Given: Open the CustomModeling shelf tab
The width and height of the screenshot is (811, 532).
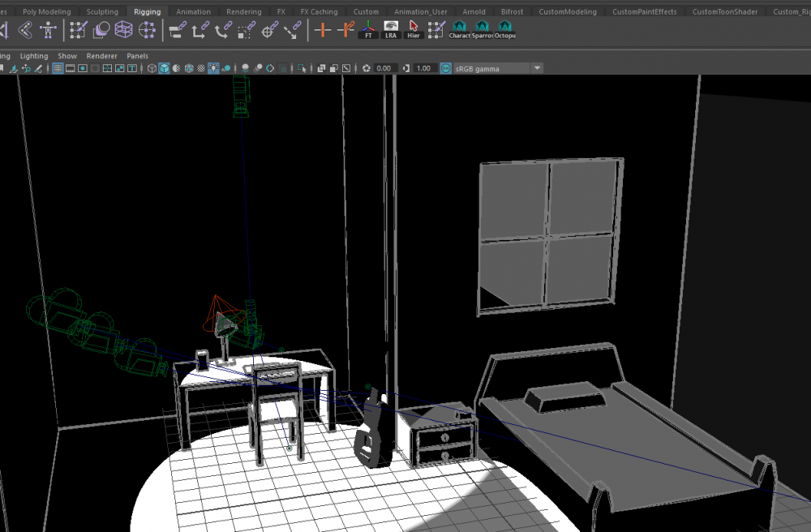Looking at the screenshot, I should tap(568, 11).
